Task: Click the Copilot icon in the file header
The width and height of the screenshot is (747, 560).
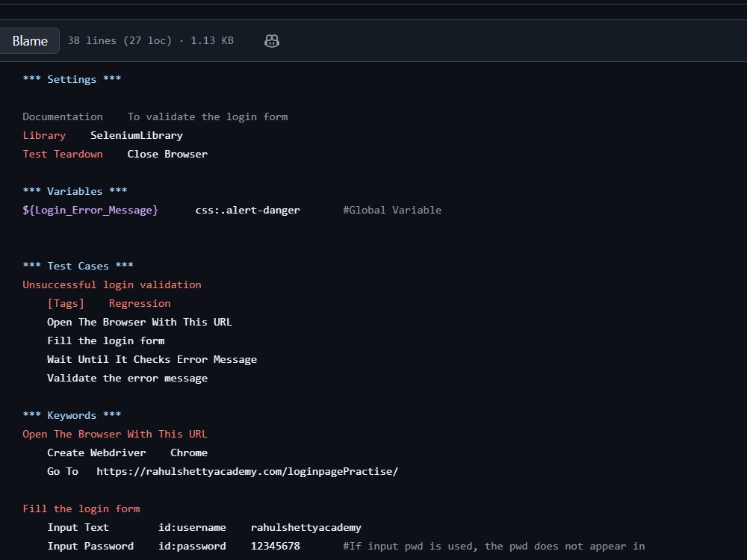Action: (x=272, y=41)
